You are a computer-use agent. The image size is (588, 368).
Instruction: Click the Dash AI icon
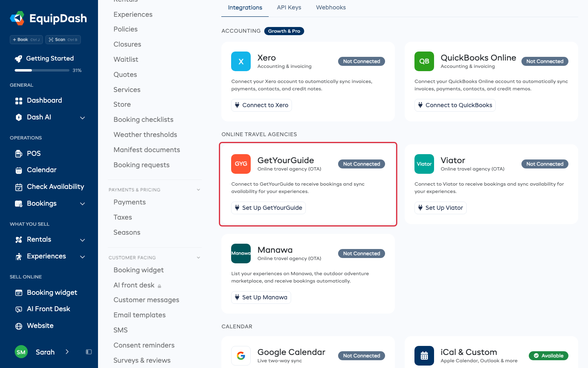coord(19,117)
